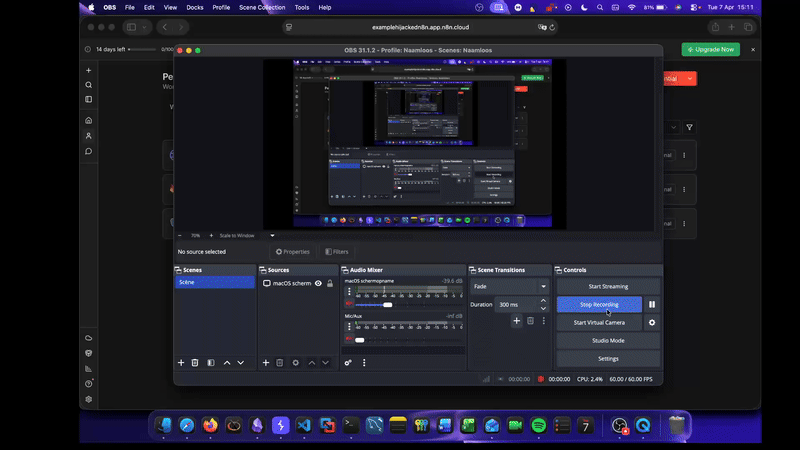Open advanced audio properties gear icon

349,362
